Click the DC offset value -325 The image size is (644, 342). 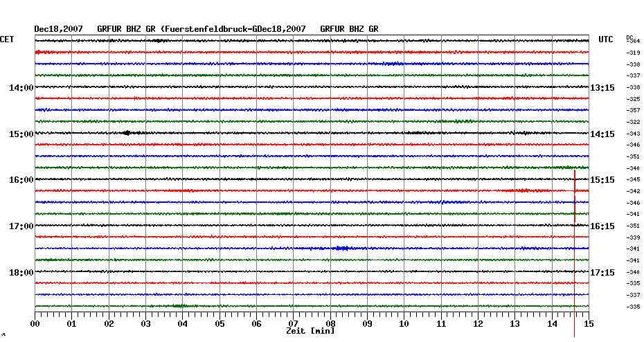[x=634, y=99]
